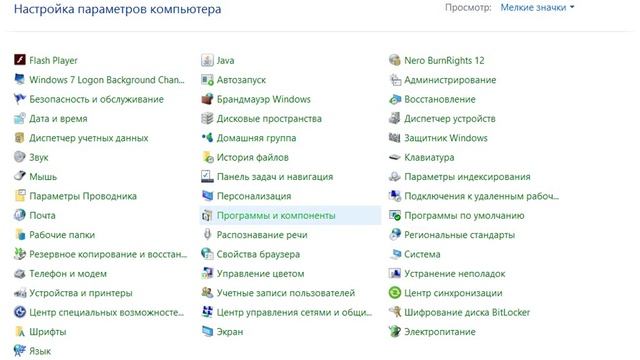Open Программы по умолчанию link
Image resolution: width=640 pixels, height=360 pixels.
(x=464, y=215)
